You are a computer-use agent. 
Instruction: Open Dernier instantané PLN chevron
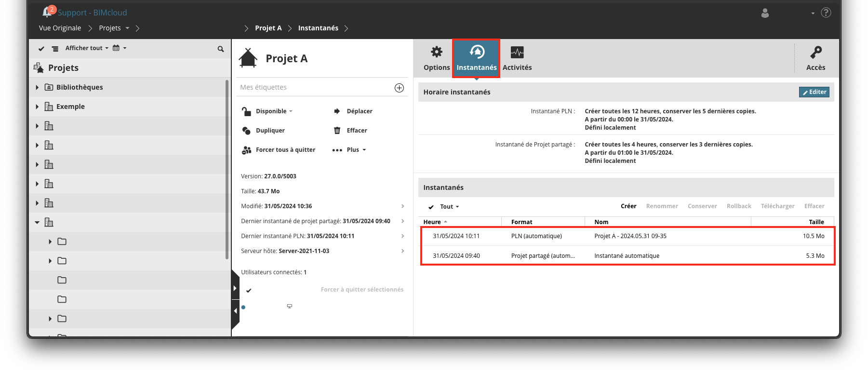[x=402, y=236]
